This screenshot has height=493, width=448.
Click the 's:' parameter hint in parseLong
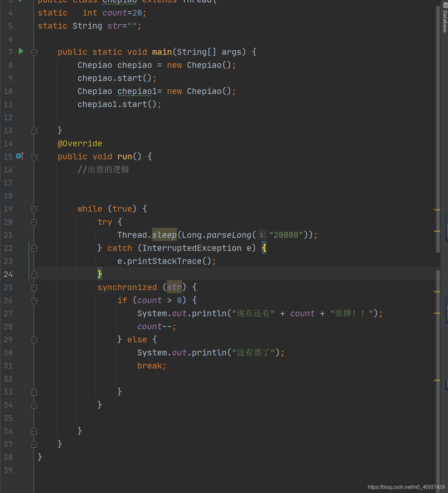pyautogui.click(x=262, y=235)
